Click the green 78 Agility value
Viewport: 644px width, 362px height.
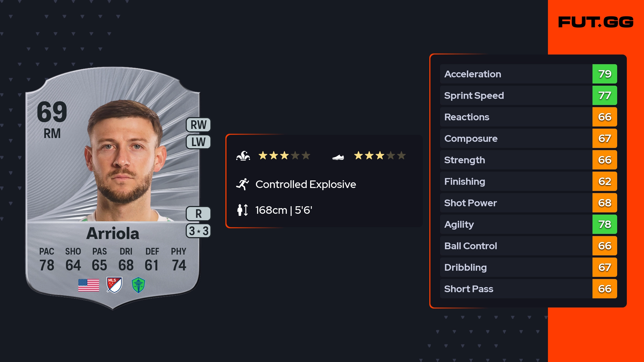click(x=605, y=224)
